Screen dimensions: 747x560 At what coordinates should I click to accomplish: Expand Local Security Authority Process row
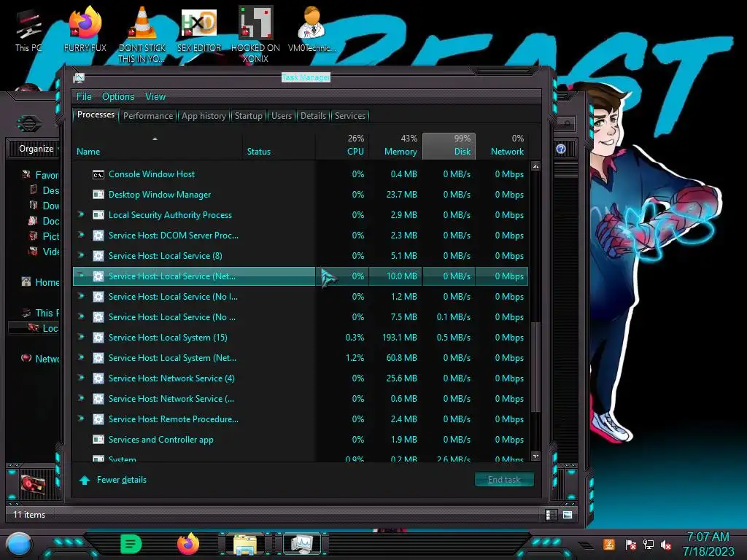pos(81,215)
